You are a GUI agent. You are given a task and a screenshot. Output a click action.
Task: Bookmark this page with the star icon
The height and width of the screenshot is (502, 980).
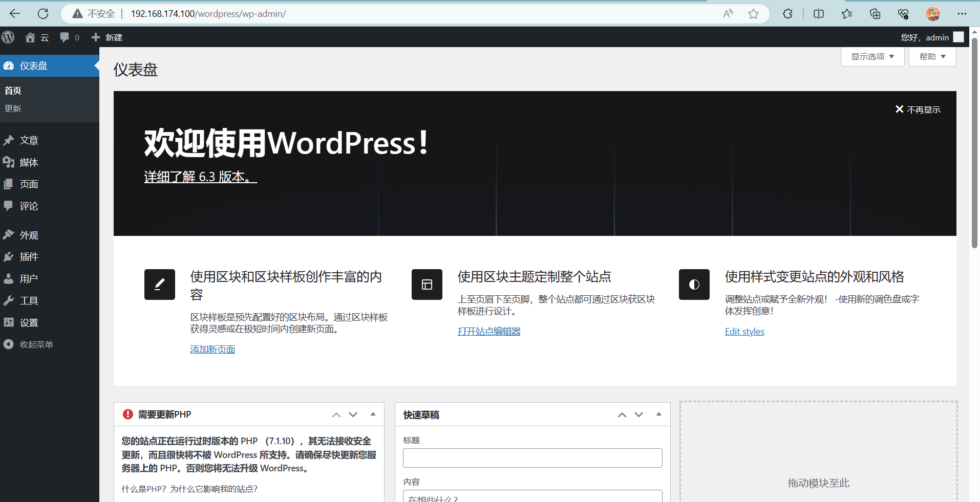753,14
